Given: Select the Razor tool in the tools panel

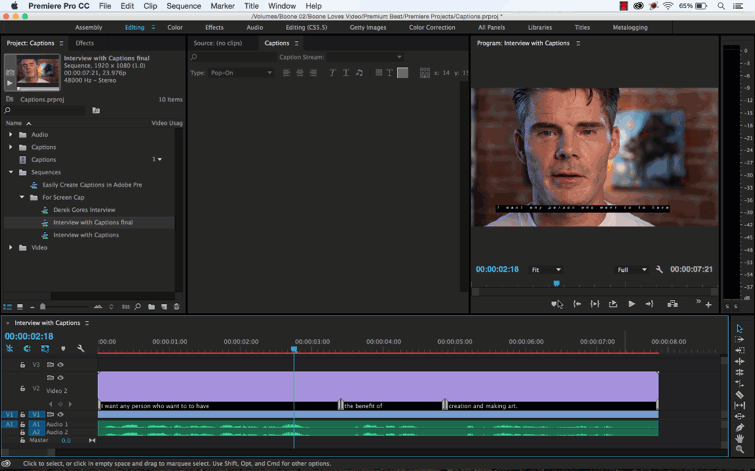Looking at the screenshot, I should click(739, 394).
